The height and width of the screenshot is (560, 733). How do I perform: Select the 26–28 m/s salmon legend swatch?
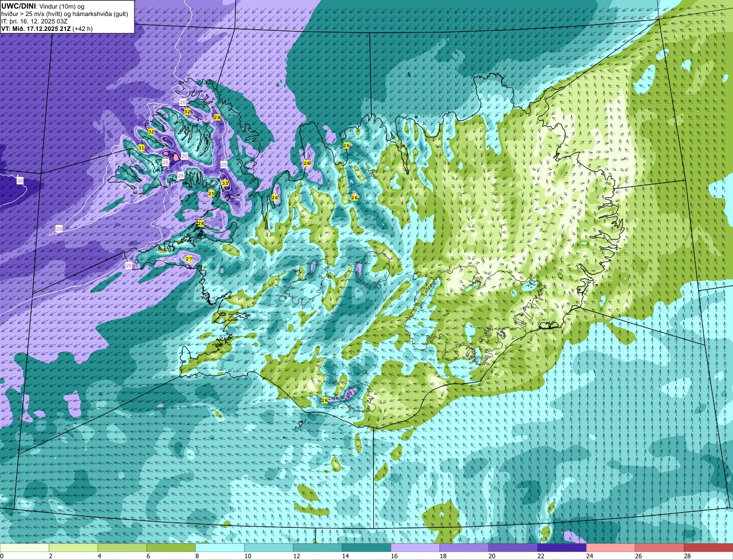point(660,548)
